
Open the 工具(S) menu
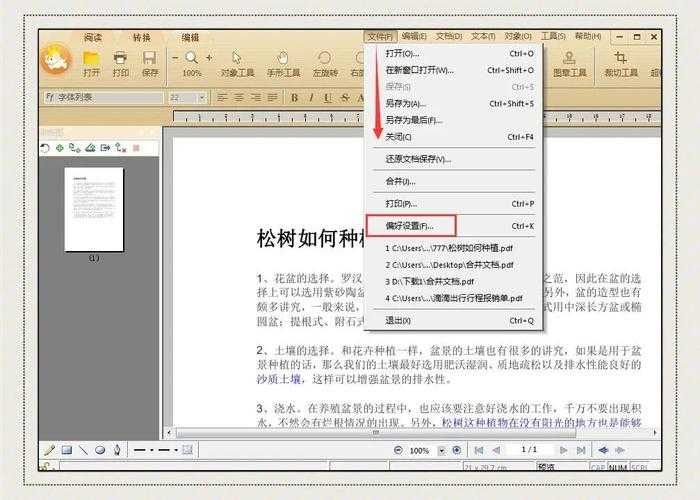[x=553, y=36]
